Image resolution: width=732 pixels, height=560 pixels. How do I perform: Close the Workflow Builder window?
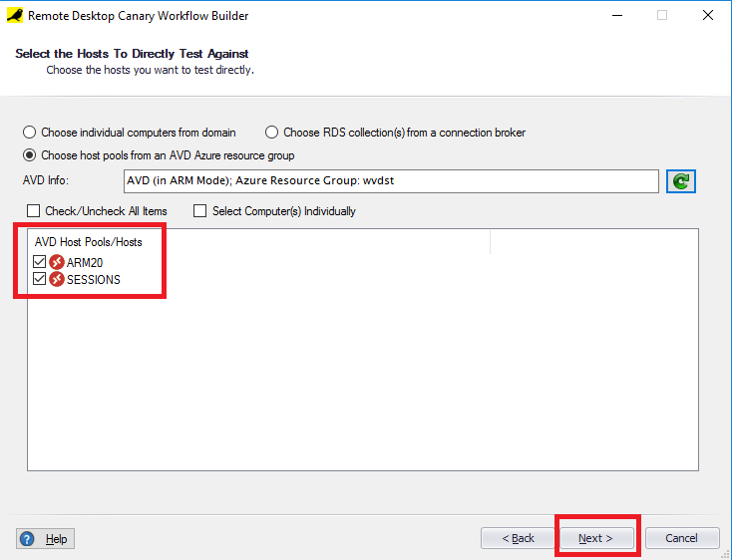click(708, 15)
